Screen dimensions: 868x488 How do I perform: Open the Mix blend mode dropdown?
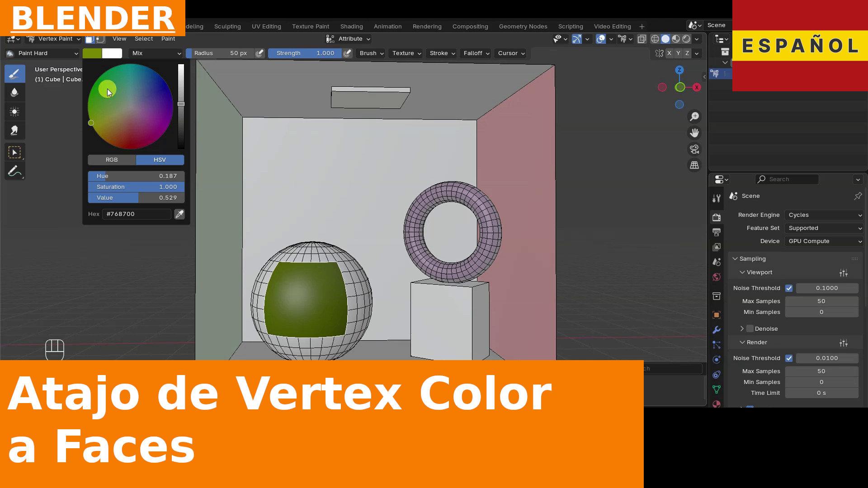[x=156, y=53]
